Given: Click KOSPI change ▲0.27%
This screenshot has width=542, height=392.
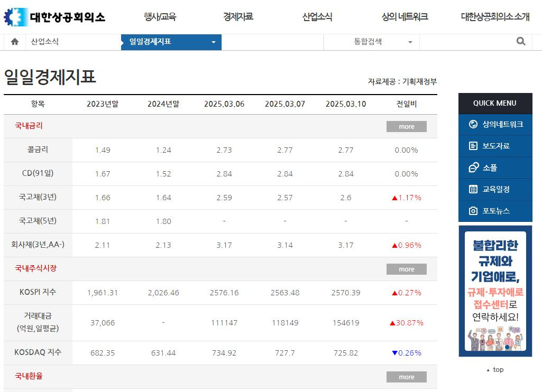Looking at the screenshot, I should (x=407, y=293).
